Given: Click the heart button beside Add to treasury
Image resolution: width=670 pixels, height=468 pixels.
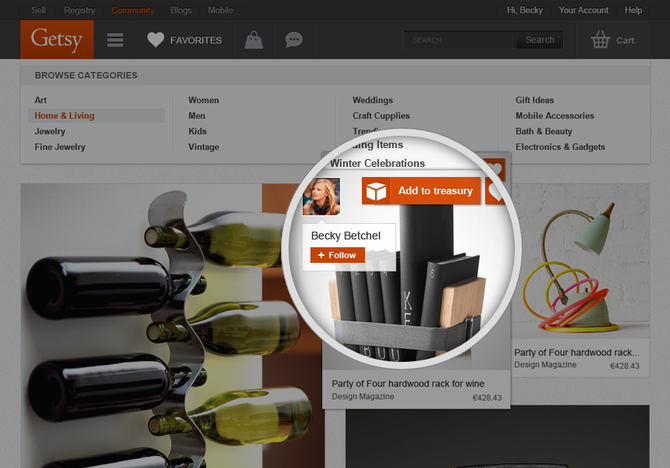Looking at the screenshot, I should click(x=495, y=191).
